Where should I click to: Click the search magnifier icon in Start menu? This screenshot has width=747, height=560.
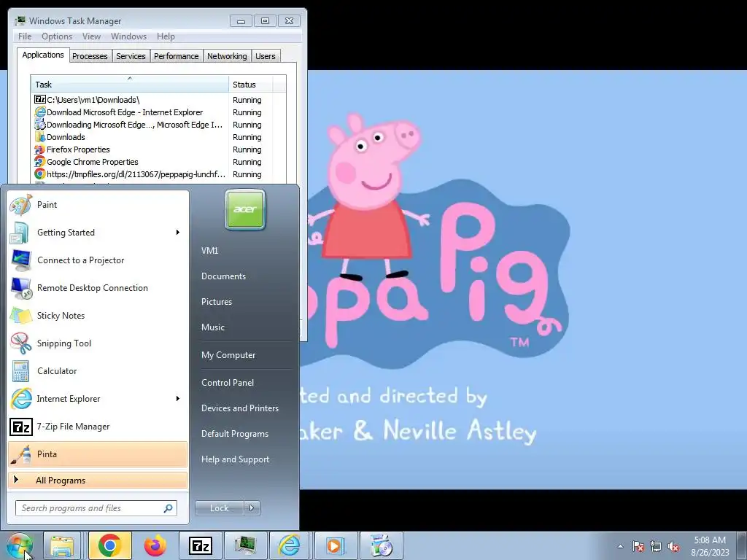(x=169, y=508)
